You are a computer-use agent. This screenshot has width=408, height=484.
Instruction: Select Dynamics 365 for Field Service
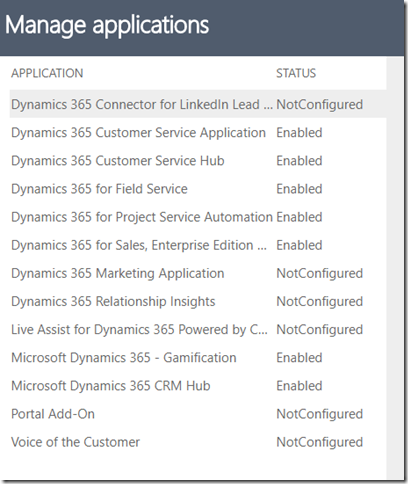tap(99, 189)
